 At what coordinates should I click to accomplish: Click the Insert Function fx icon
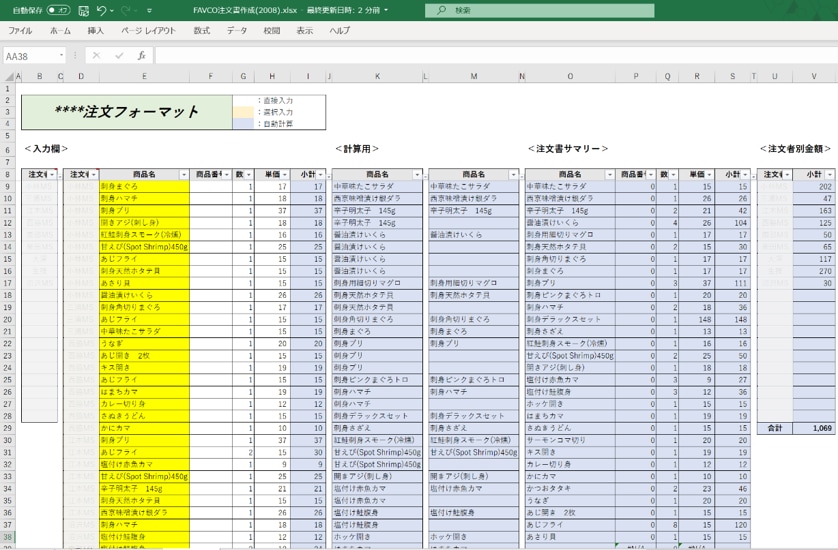pos(142,56)
